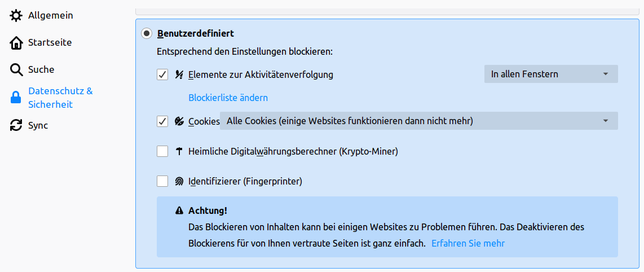Image resolution: width=644 pixels, height=272 pixels.
Task: Click the Allgemein gear icon
Action: pos(16,16)
